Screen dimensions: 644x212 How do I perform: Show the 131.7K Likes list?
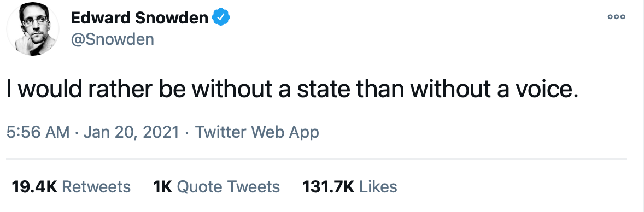click(x=349, y=187)
